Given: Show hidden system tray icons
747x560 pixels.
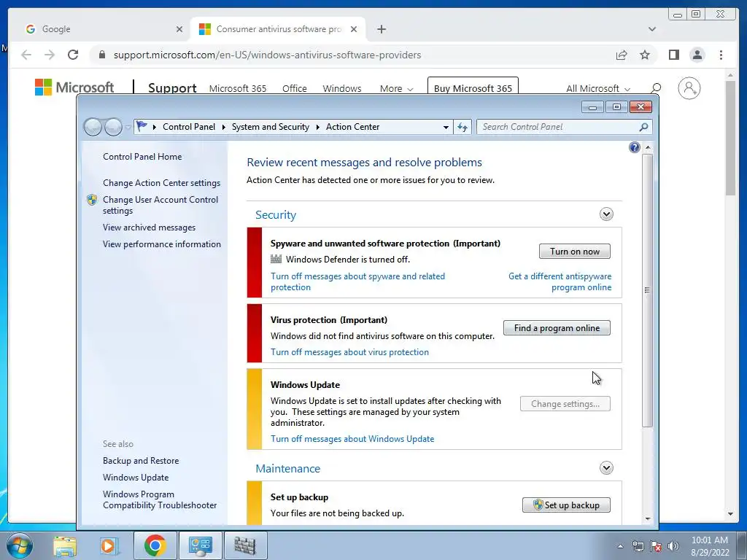Looking at the screenshot, I should point(620,547).
